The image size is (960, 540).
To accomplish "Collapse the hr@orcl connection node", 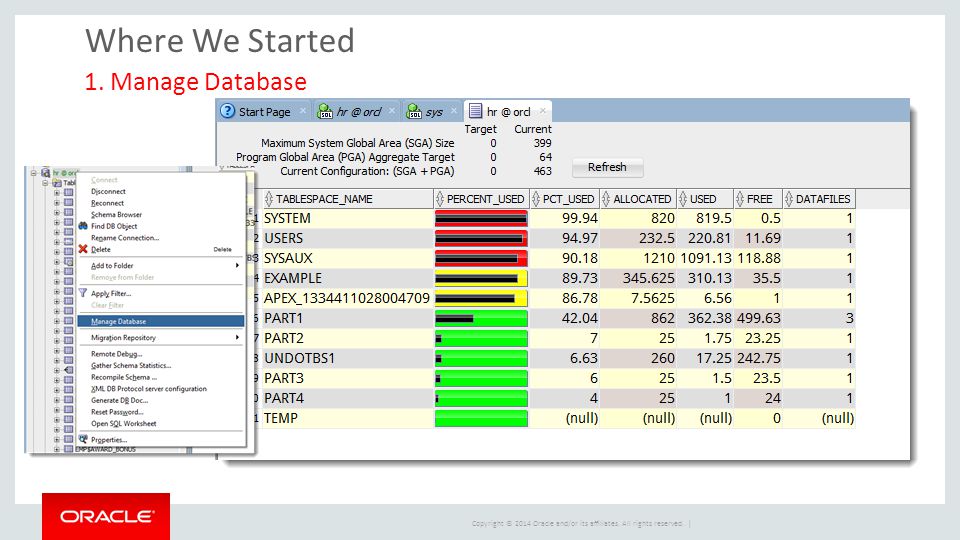I will click(x=34, y=173).
